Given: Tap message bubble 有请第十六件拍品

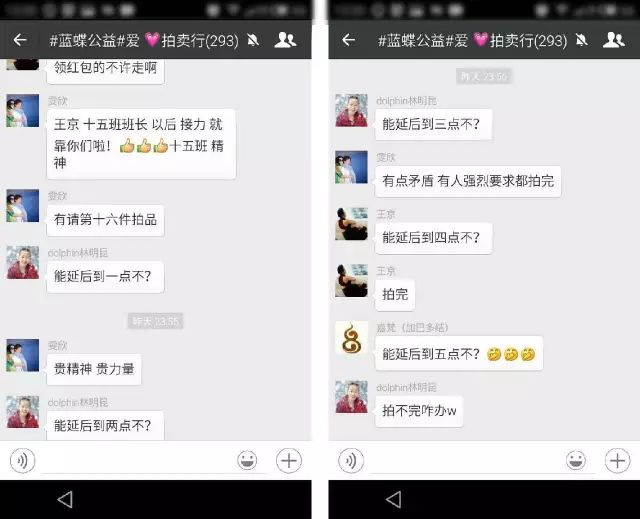Looking at the screenshot, I should (x=105, y=220).
